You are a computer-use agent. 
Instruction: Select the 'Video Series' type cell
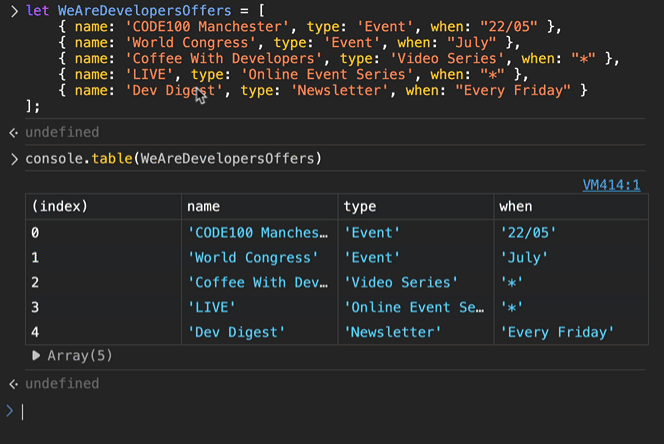tap(416, 283)
